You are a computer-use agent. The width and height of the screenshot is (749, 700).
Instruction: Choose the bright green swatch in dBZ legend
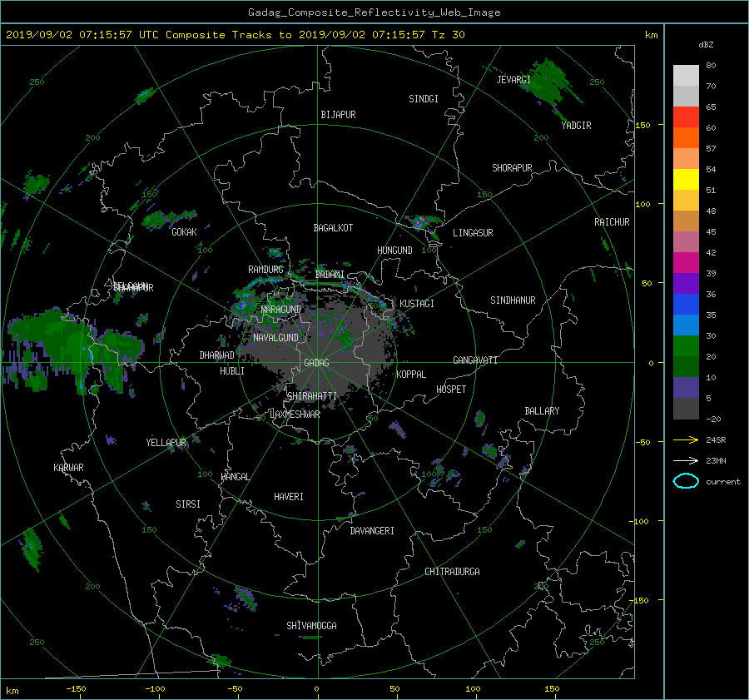(x=686, y=346)
